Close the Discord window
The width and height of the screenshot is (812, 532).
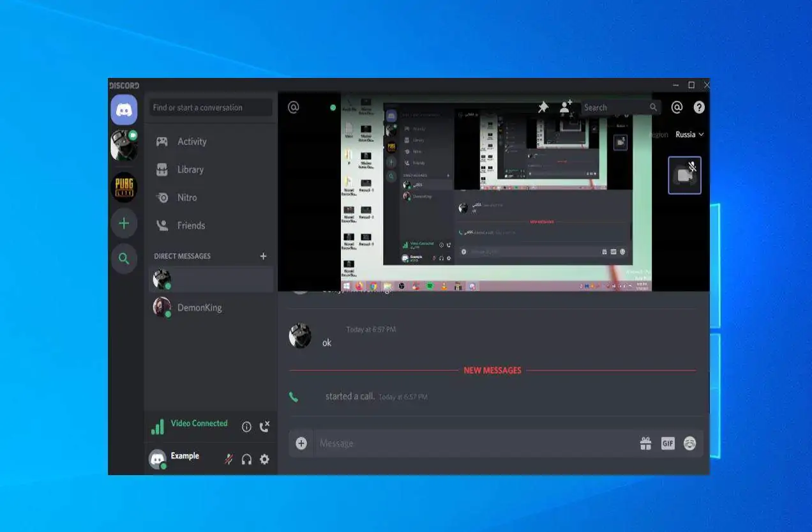pyautogui.click(x=706, y=85)
